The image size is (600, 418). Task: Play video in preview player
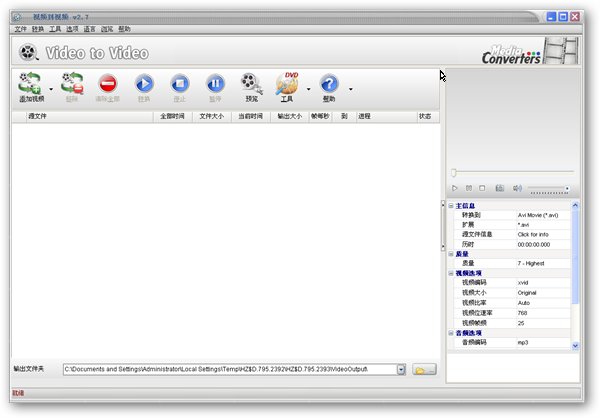[x=455, y=188]
